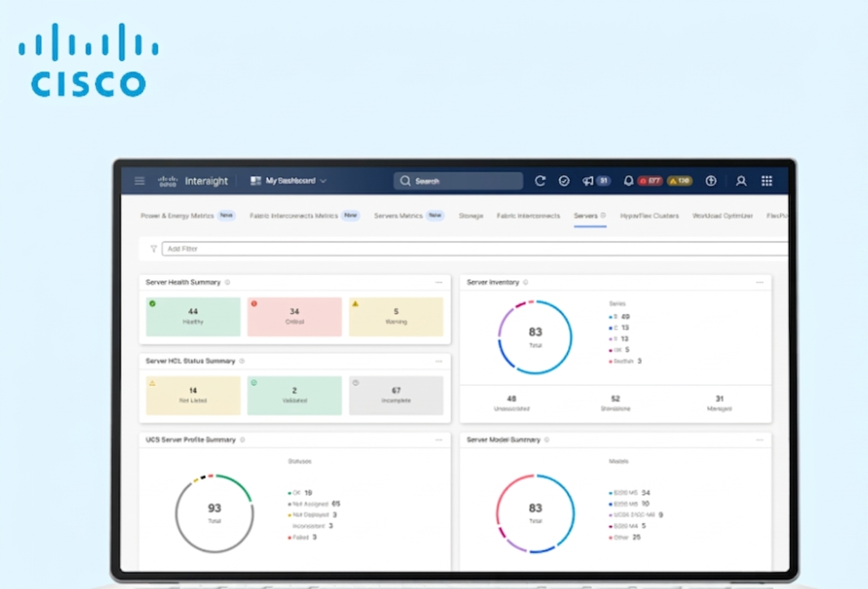The width and height of the screenshot is (868, 589).
Task: Open the help circle icon
Action: (711, 181)
